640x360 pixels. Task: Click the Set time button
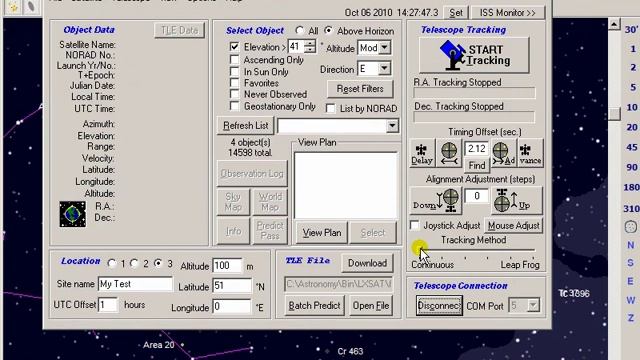pyautogui.click(x=456, y=13)
